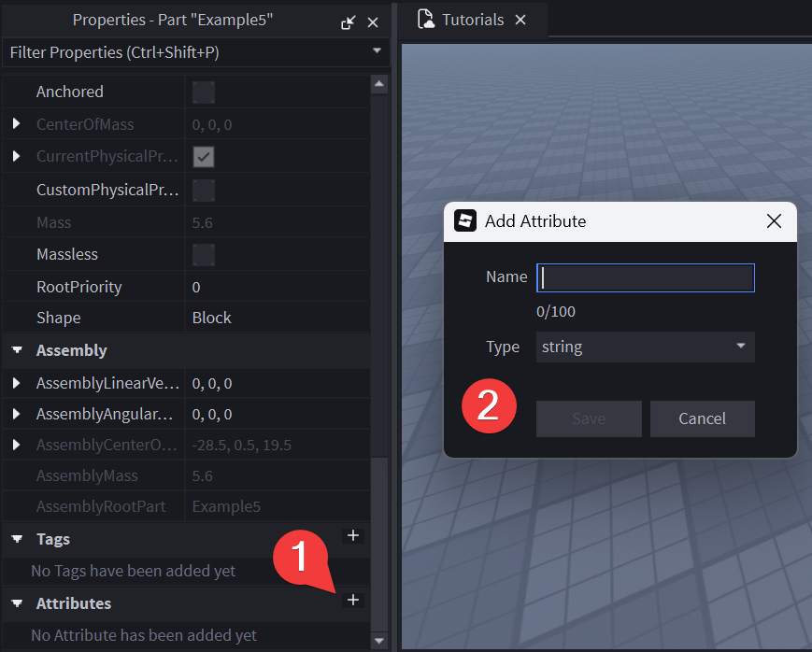Open the attribute Type dropdown
Image resolution: width=812 pixels, height=652 pixels.
(645, 347)
